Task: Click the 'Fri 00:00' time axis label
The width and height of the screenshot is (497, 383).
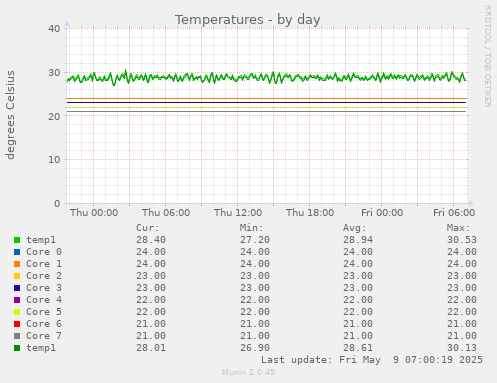Action: pyautogui.click(x=382, y=213)
